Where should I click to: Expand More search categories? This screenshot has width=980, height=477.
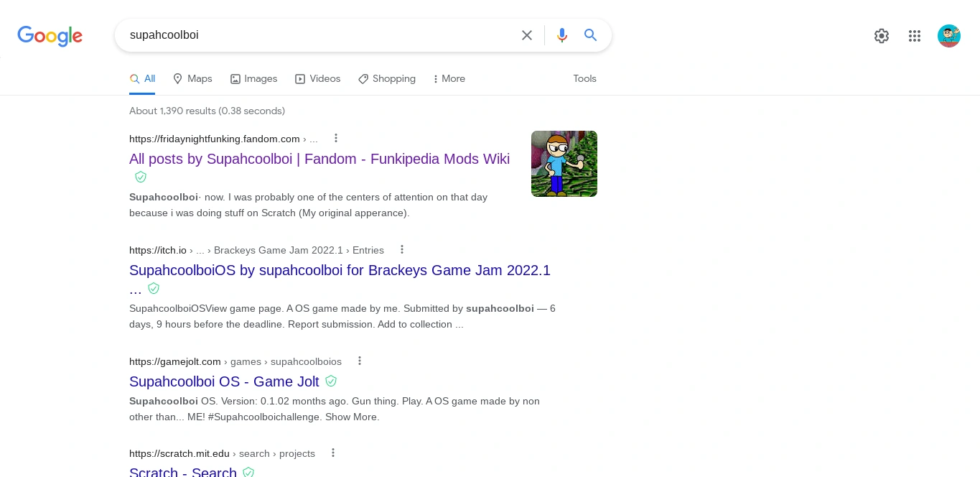(448, 79)
